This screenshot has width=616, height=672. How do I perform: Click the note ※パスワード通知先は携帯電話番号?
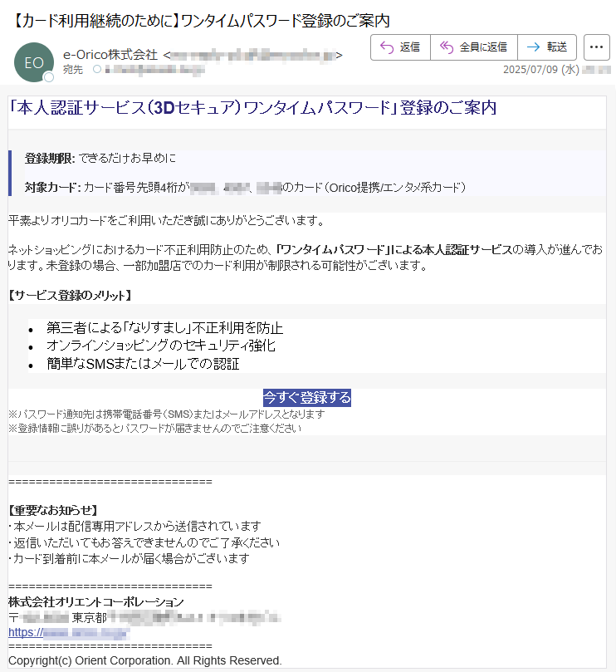click(x=167, y=414)
